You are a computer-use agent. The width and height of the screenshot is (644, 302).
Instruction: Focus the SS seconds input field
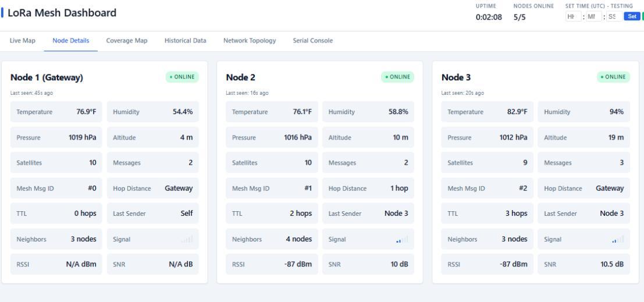tap(614, 16)
